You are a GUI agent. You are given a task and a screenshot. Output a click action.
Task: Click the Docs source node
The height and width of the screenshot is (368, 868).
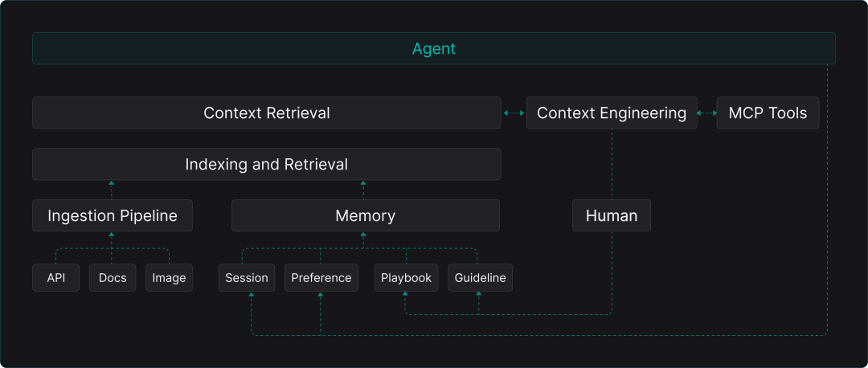(x=113, y=277)
